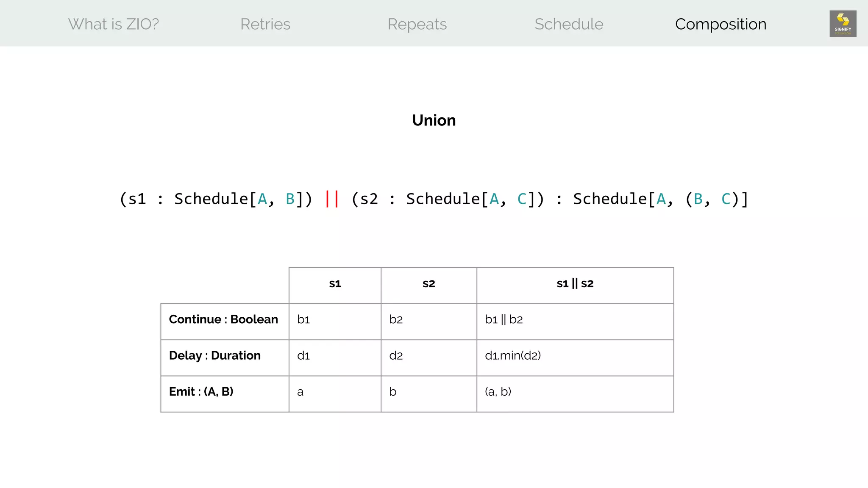Click '(s1 : Schedule[A, B])' in the code line
The width and height of the screenshot is (868, 488).
(x=216, y=199)
